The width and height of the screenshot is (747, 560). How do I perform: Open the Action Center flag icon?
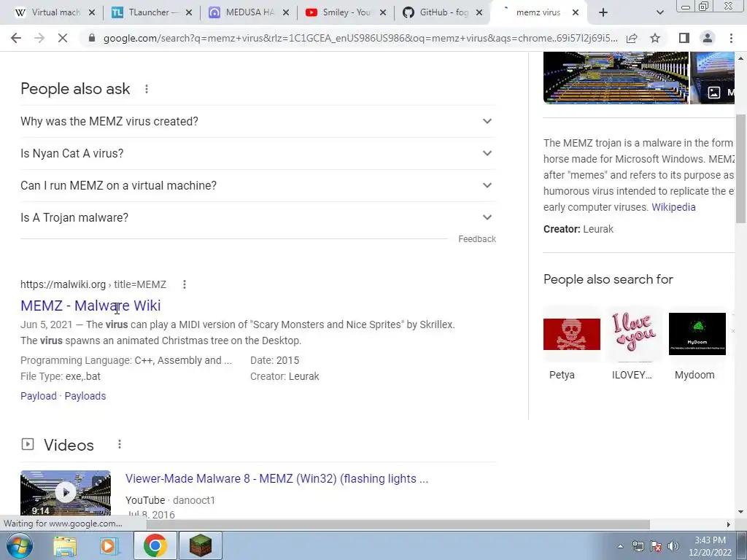pyautogui.click(x=656, y=546)
